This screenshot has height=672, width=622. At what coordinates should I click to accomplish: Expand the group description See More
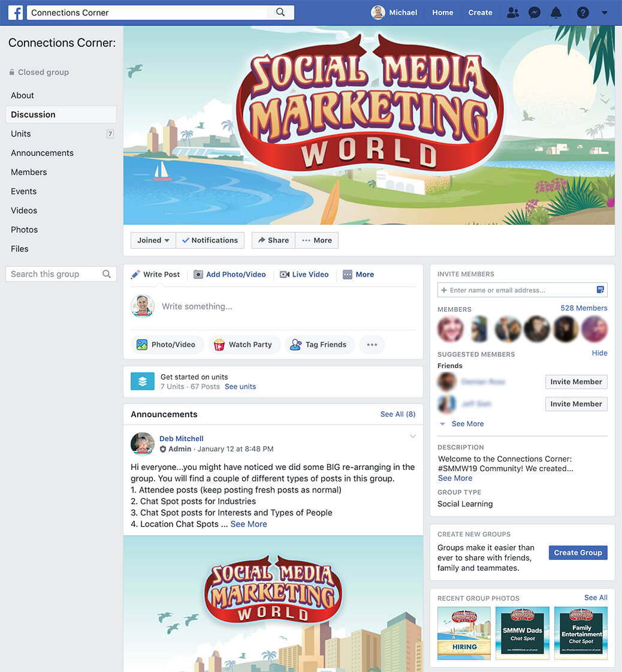pos(455,478)
